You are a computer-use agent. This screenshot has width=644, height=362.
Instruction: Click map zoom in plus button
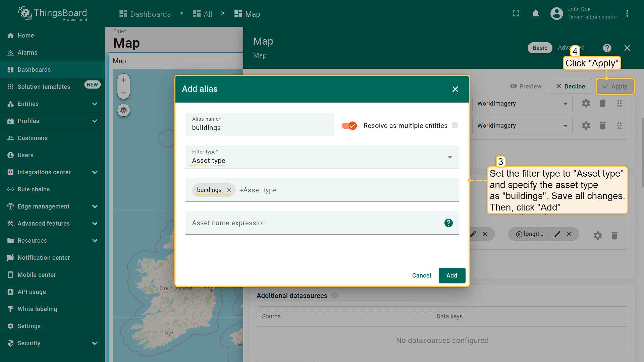(x=123, y=80)
